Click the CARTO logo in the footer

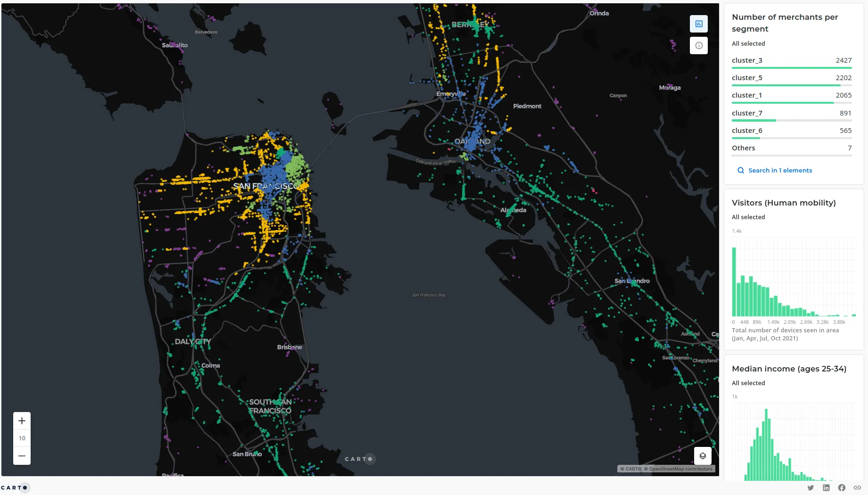pyautogui.click(x=15, y=487)
